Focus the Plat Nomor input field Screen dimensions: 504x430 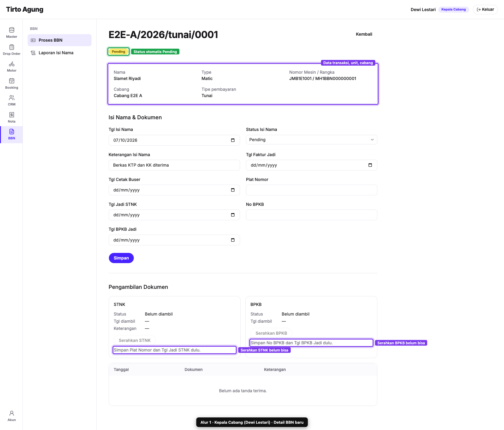click(311, 190)
